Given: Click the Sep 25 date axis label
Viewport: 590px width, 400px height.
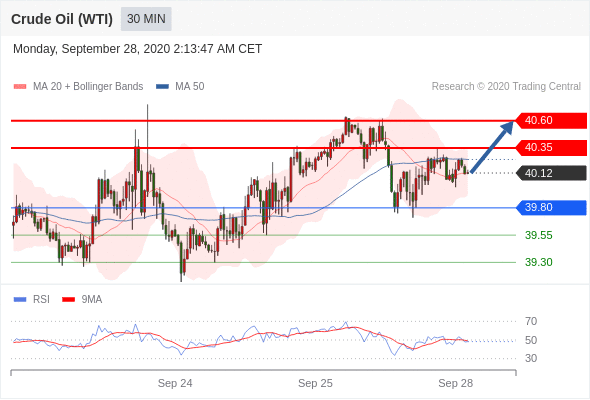Looking at the screenshot, I should (x=315, y=383).
